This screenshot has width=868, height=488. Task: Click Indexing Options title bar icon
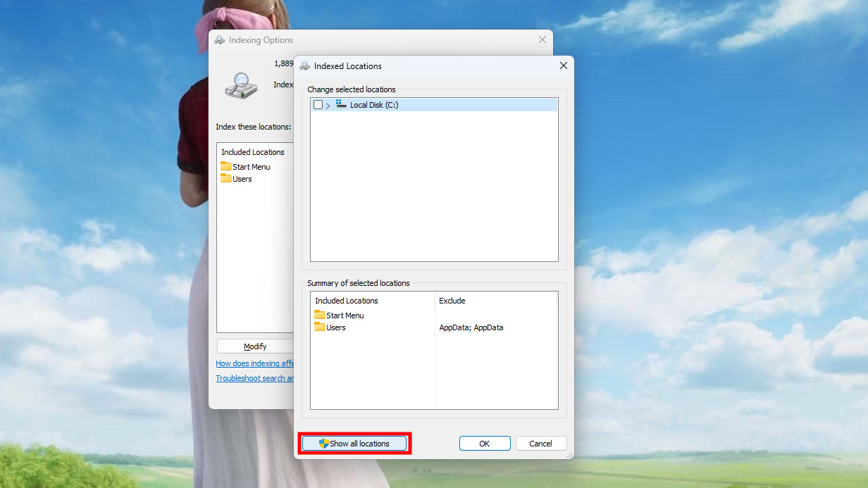point(220,40)
